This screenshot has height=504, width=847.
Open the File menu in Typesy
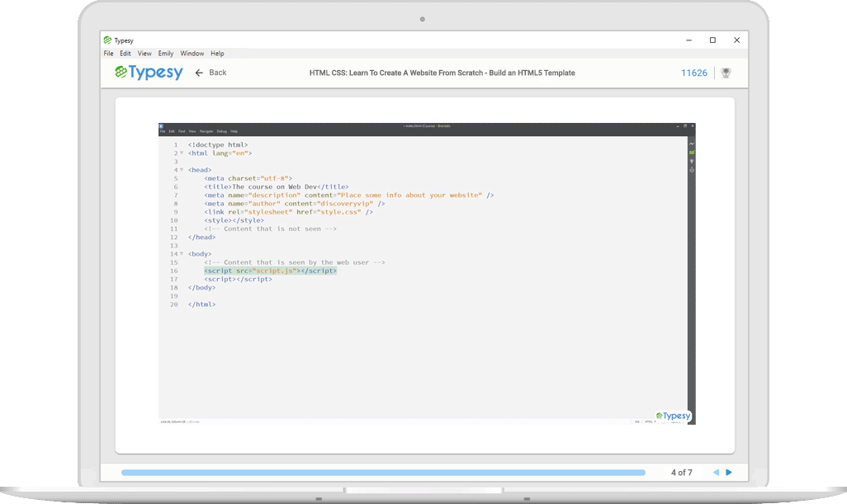point(109,54)
